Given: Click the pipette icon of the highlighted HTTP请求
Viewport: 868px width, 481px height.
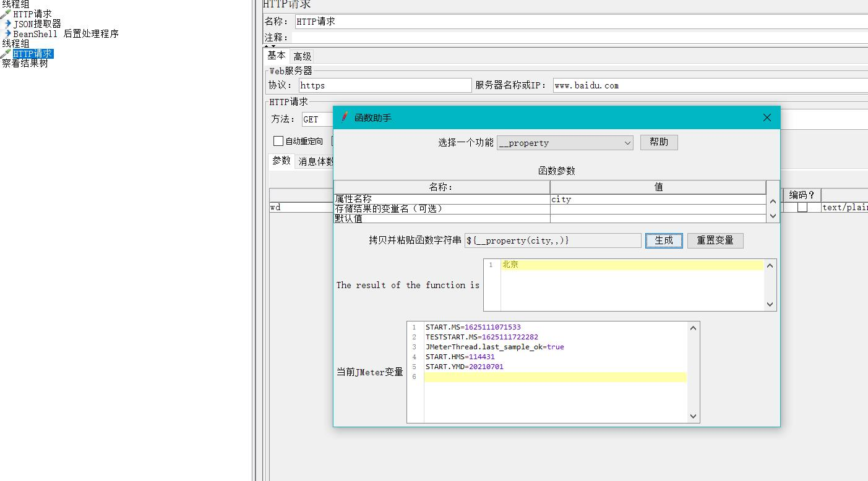Looking at the screenshot, I should (6, 54).
